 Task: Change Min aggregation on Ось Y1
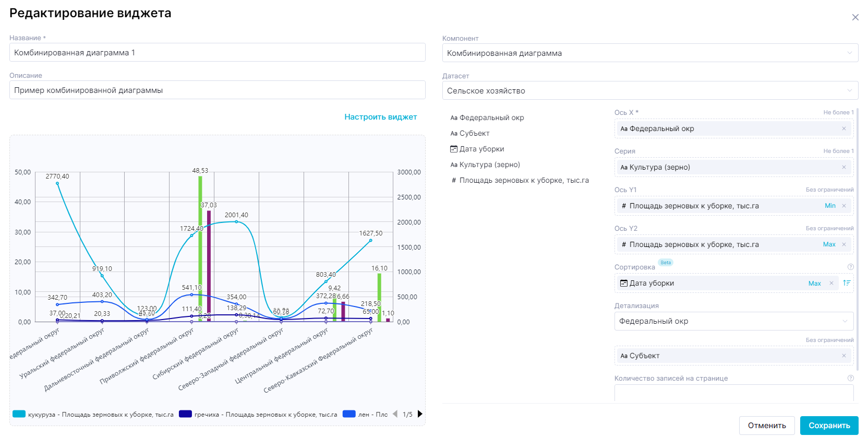pyautogui.click(x=829, y=206)
